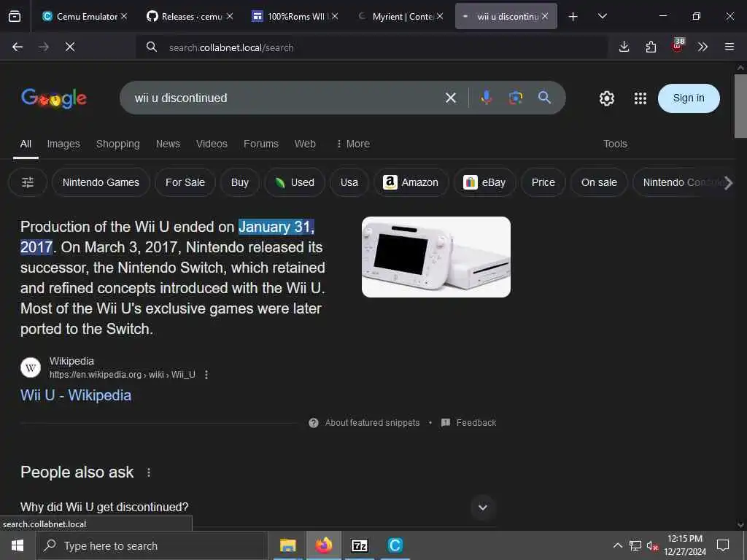The image size is (747, 560).
Task: Click the page vertical scrollbar thumb
Action: click(x=740, y=106)
